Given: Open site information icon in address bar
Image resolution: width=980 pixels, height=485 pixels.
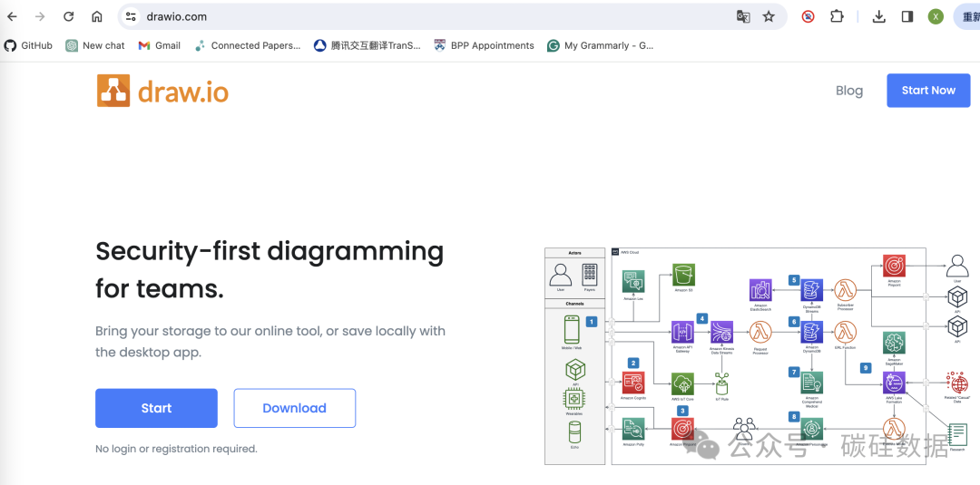Looking at the screenshot, I should pyautogui.click(x=131, y=16).
